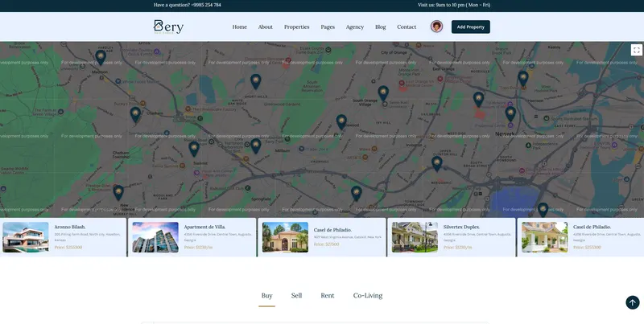Toggle fullscreen map view

pos(637,50)
